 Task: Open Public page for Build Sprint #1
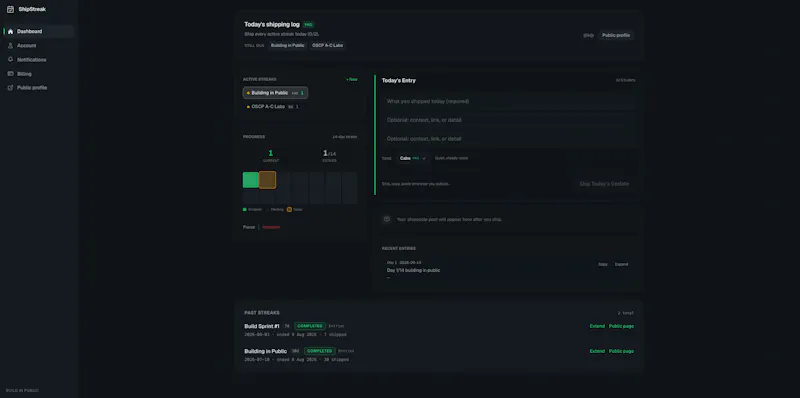coord(621,326)
